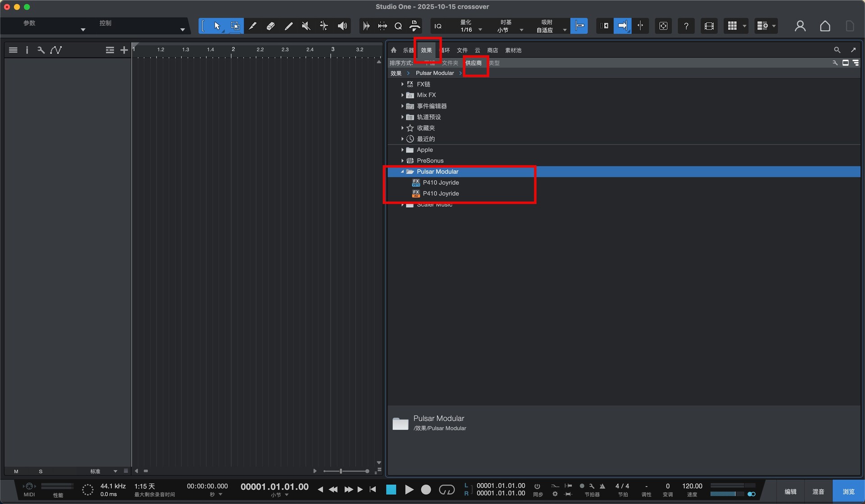Click the Record button in transport
Image resolution: width=865 pixels, height=504 pixels.
click(x=426, y=490)
